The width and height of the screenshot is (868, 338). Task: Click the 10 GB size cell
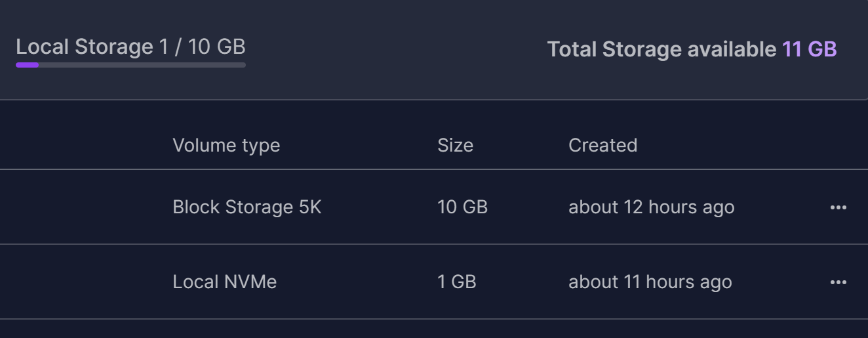(462, 207)
